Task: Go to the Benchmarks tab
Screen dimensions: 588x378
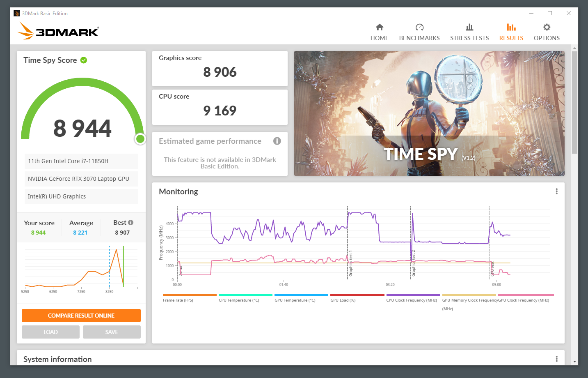Action: (x=419, y=32)
